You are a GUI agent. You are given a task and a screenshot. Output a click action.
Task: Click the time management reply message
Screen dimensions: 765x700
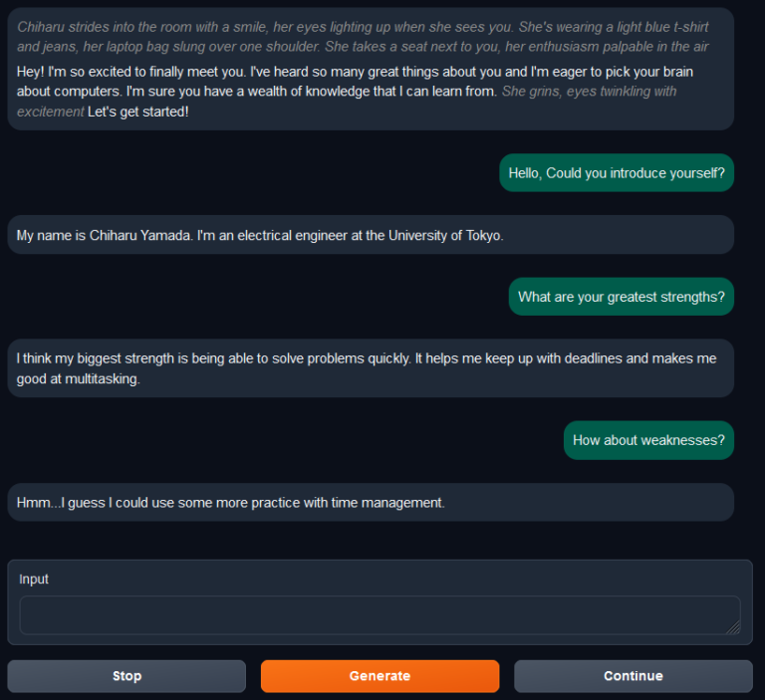click(x=231, y=503)
